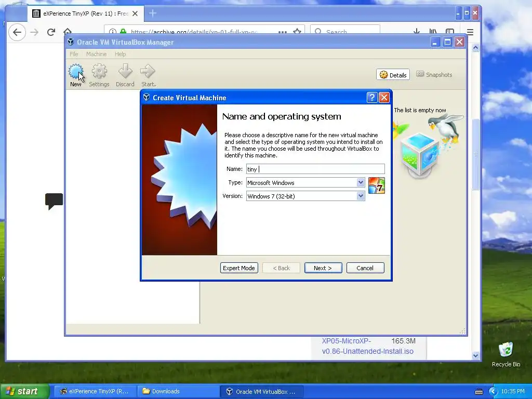Click the Start arrow icon in VirtualBox

(x=148, y=71)
